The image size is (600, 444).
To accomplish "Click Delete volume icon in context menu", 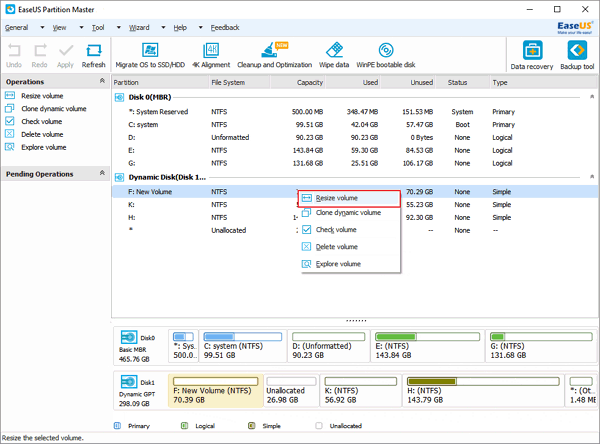I will coord(307,247).
